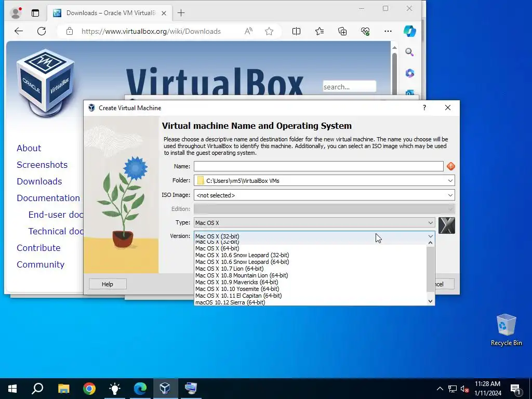Open Windows taskbar search
The width and height of the screenshot is (532, 399).
click(37, 388)
